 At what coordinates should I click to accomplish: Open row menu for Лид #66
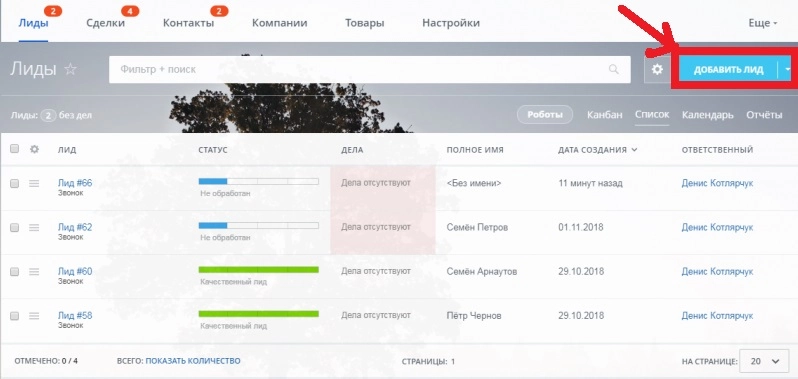[x=34, y=183]
